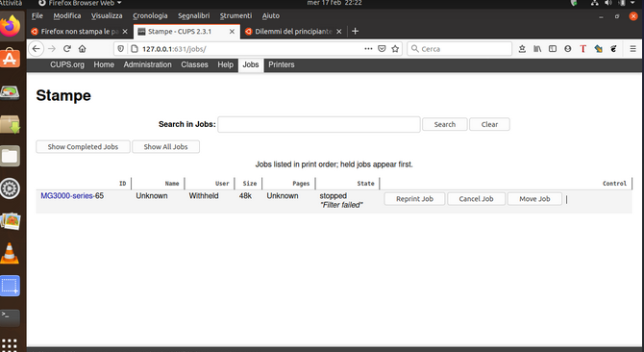Close the 'Dilemmi del principiante' tab
Viewport: 644px width, 352px height.
coord(339,32)
